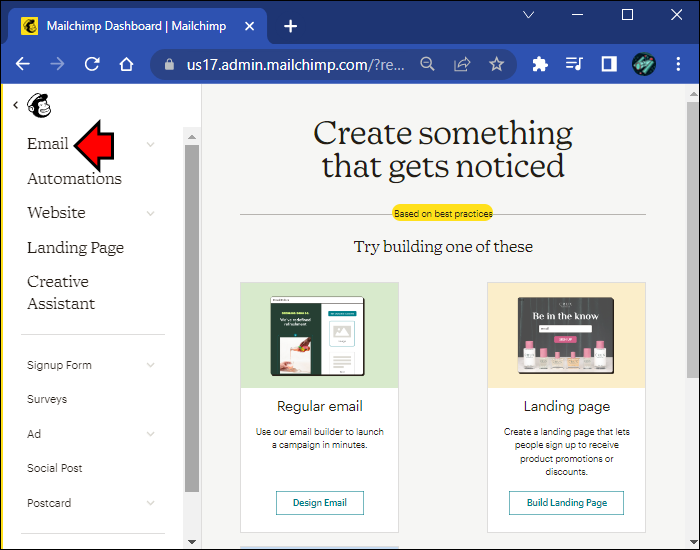This screenshot has height=550, width=700.
Task: Toggle the browser side panel icon
Action: click(x=609, y=64)
